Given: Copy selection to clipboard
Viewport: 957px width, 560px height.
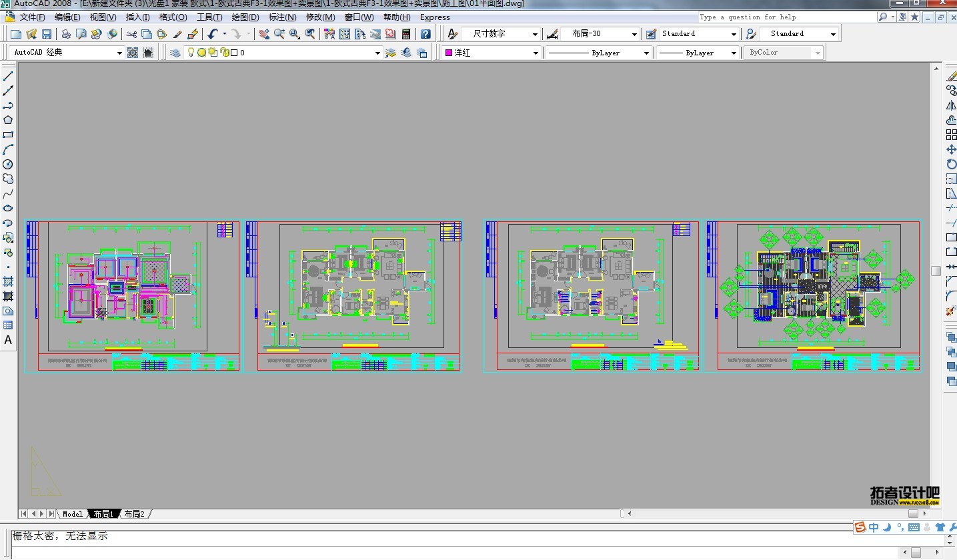Looking at the screenshot, I should (146, 33).
